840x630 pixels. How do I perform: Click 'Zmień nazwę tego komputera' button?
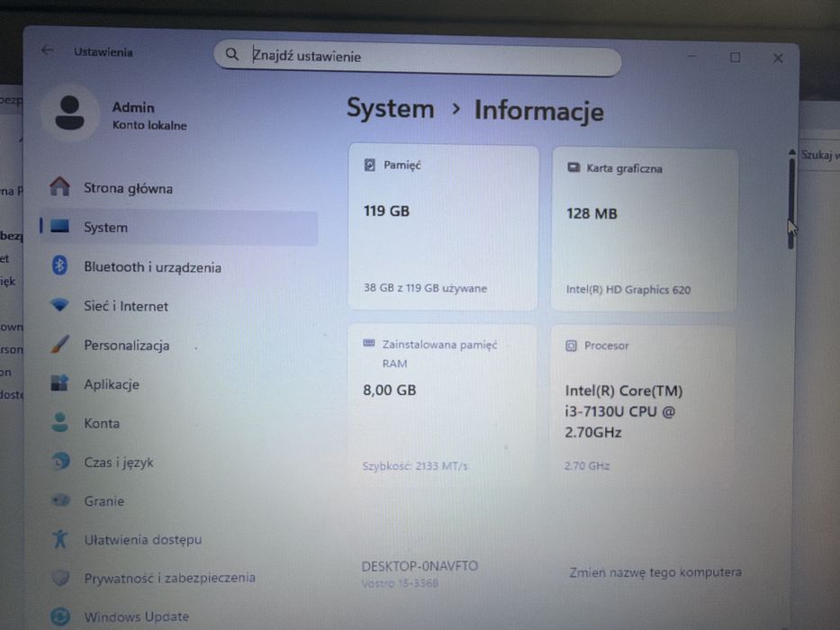click(655, 572)
